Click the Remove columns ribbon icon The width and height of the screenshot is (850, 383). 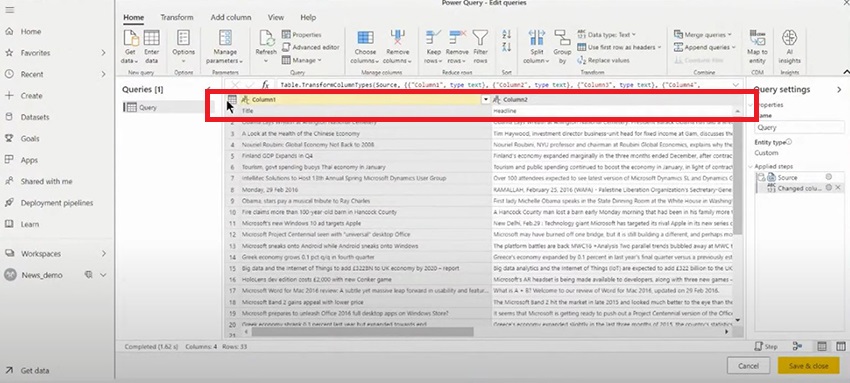click(x=397, y=37)
